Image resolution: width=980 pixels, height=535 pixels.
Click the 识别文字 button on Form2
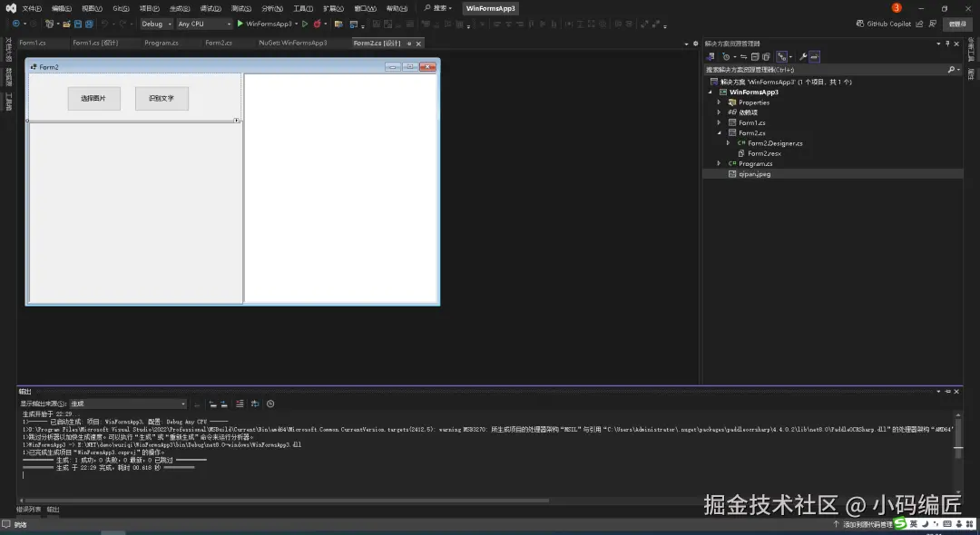(x=162, y=99)
